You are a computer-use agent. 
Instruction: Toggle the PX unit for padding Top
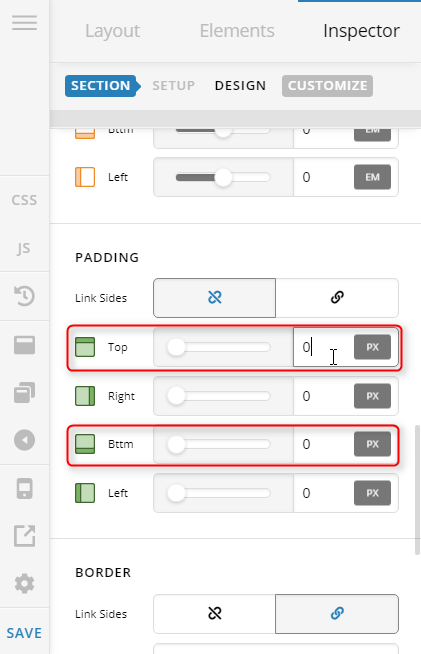pos(372,347)
